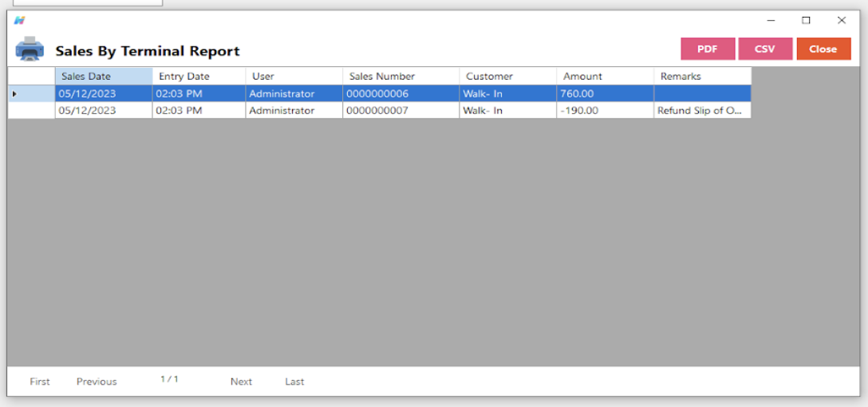The width and height of the screenshot is (868, 407).
Task: Click the 02:03 PM cell of sale 0000000006
Action: tap(199, 93)
